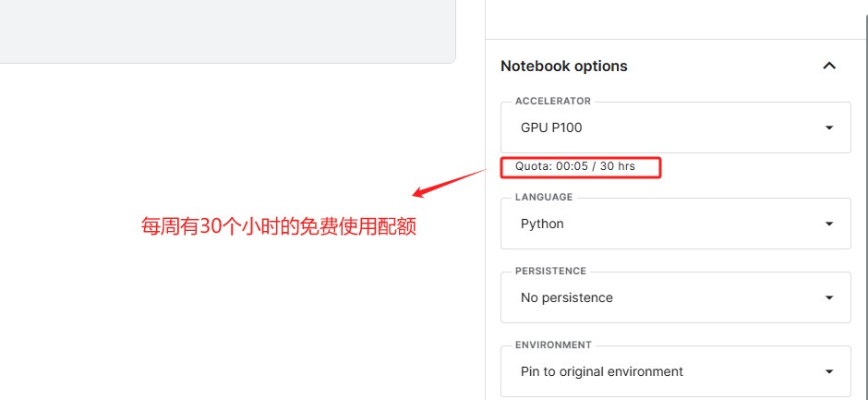Click the PERSISTENCE field label
Viewport: 868px width, 400px height.
pyautogui.click(x=550, y=271)
